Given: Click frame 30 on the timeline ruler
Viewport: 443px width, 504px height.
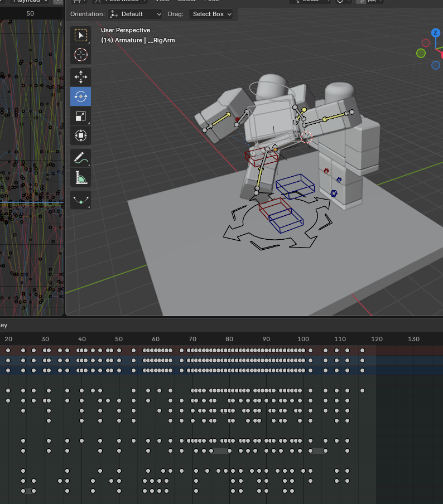Looking at the screenshot, I should [x=45, y=339].
